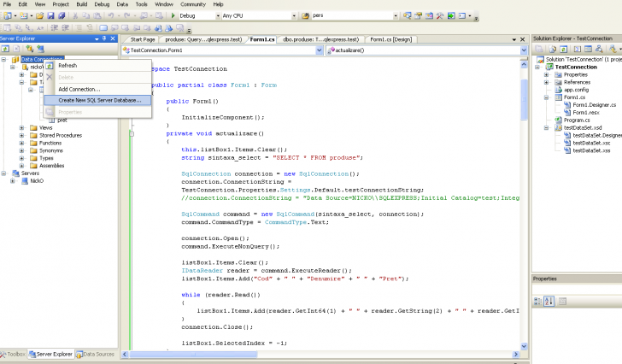This screenshot has width=622, height=364.
Task: Expand the Stored Procedures folder
Action: pos(23,135)
